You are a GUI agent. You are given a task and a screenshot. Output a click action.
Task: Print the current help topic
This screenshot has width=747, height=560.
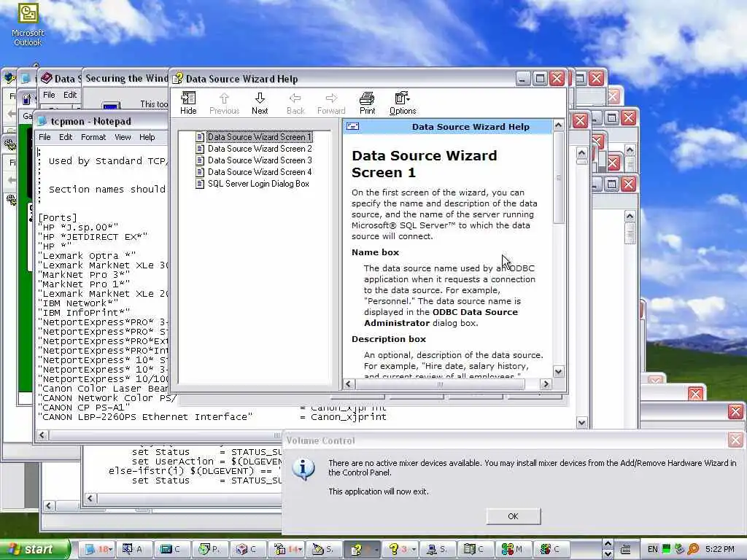point(367,104)
